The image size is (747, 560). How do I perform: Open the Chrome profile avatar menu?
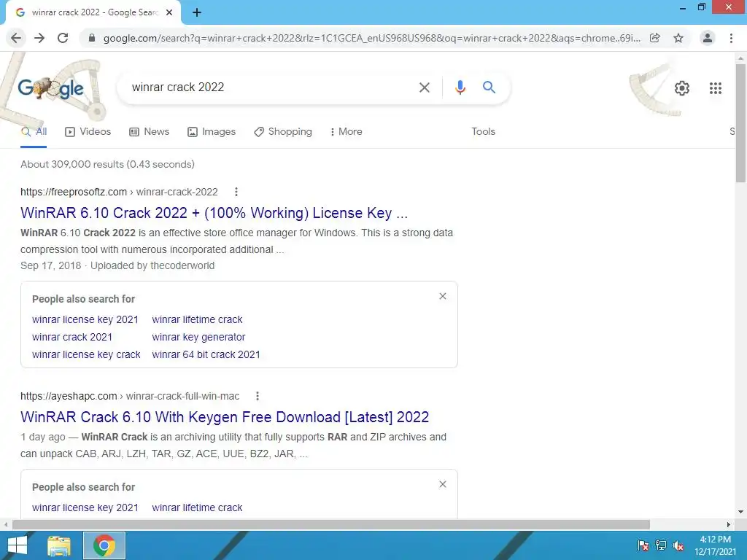708,38
